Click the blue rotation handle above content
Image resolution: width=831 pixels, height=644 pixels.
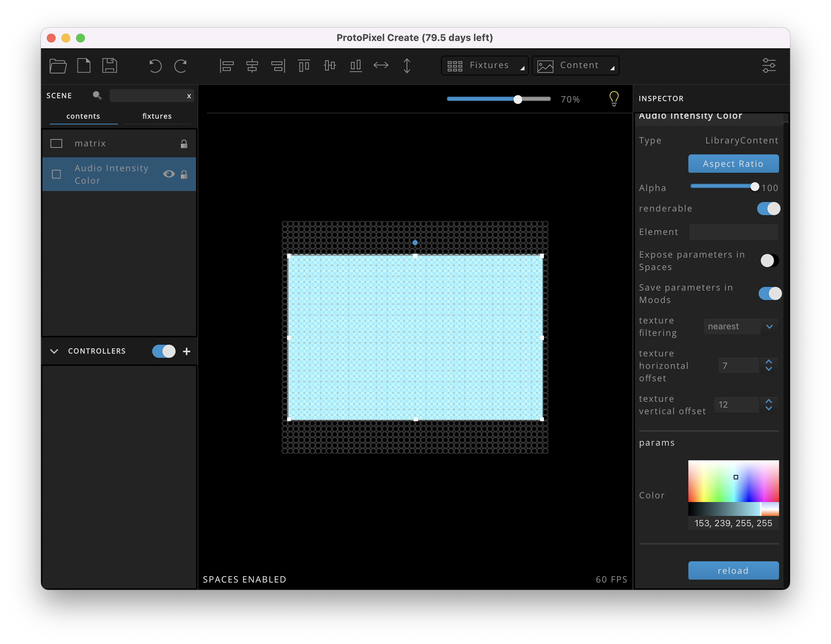click(x=415, y=243)
